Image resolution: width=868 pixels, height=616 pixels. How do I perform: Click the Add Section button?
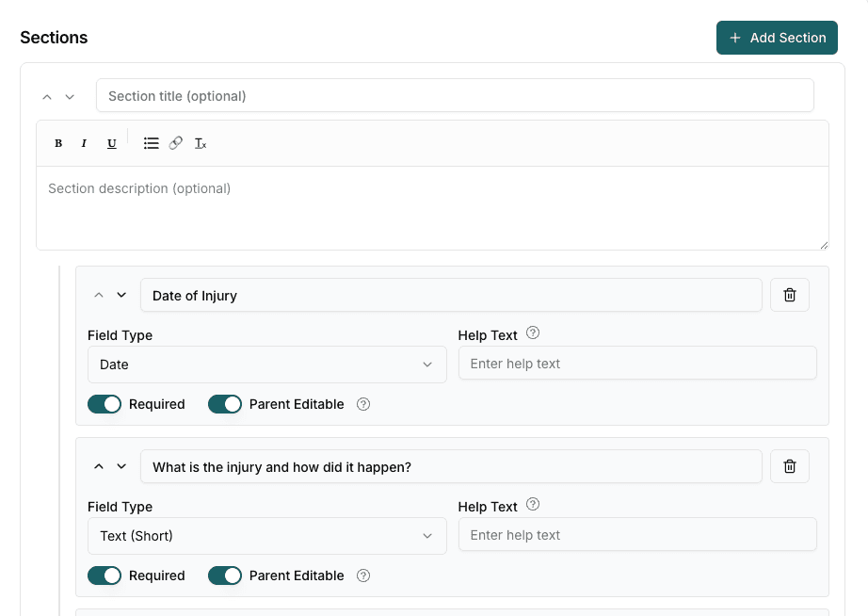[x=777, y=38]
